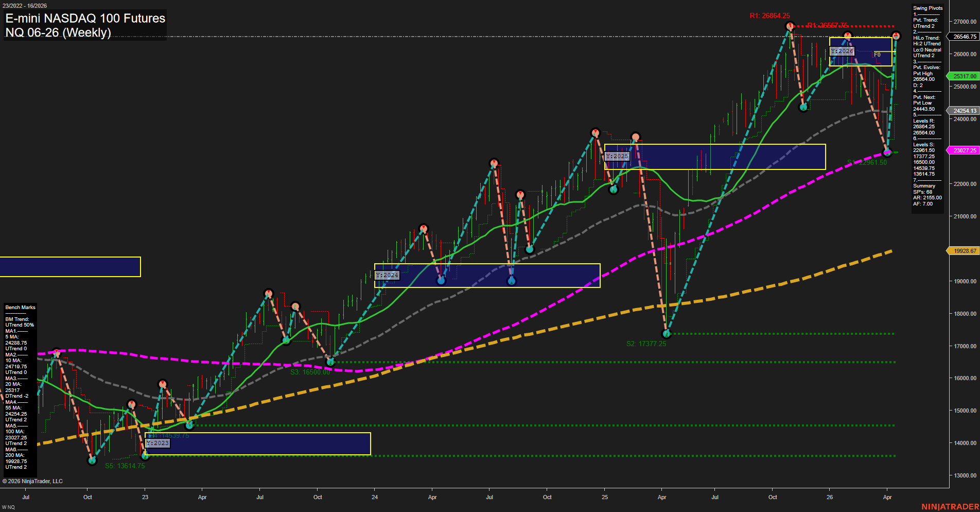Screen dimensions: 980x512
Task: Click the E-mini NASDAQ 100 Futures chart title
Action: click(84, 19)
